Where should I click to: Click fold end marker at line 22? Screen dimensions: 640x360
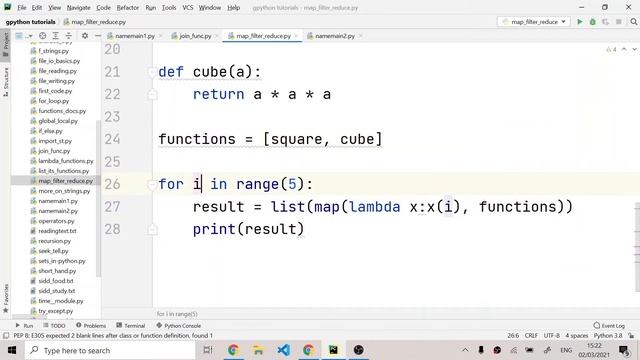point(152,95)
